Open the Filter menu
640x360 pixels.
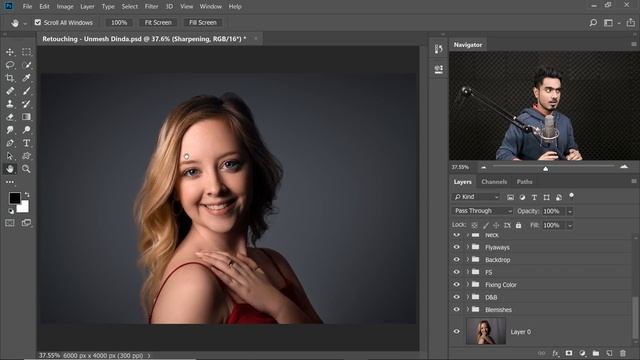[151, 7]
